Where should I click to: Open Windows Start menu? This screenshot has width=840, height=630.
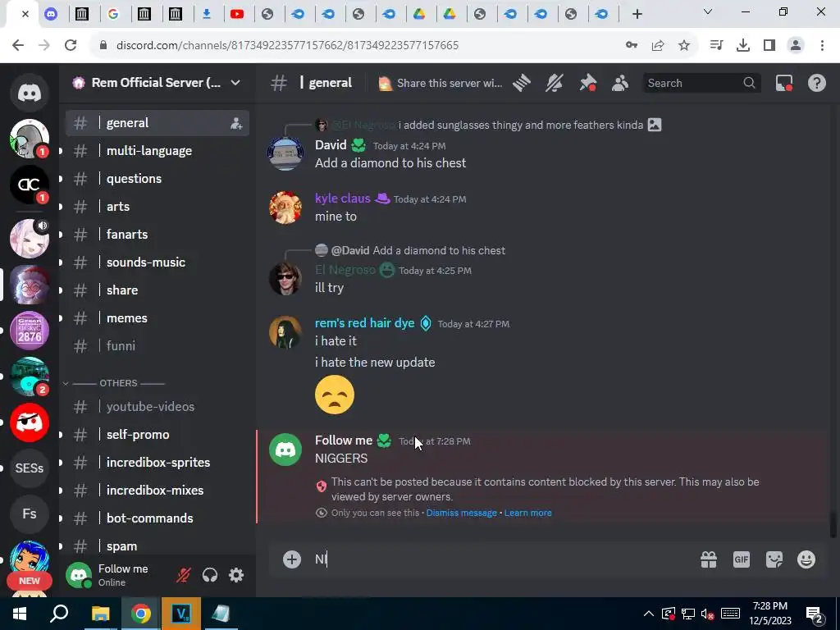20,614
